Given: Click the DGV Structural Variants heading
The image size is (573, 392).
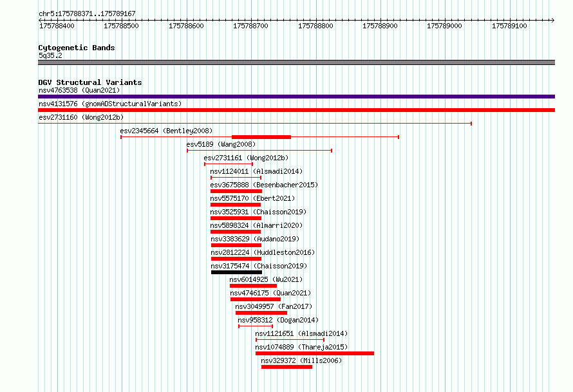Looking at the screenshot, I should coord(90,82).
